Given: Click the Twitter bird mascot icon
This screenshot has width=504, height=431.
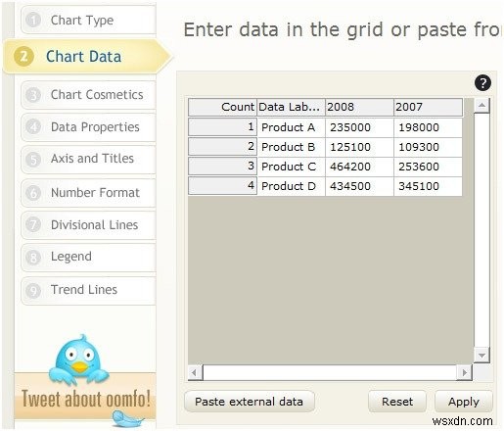Looking at the screenshot, I should pos(78,359).
